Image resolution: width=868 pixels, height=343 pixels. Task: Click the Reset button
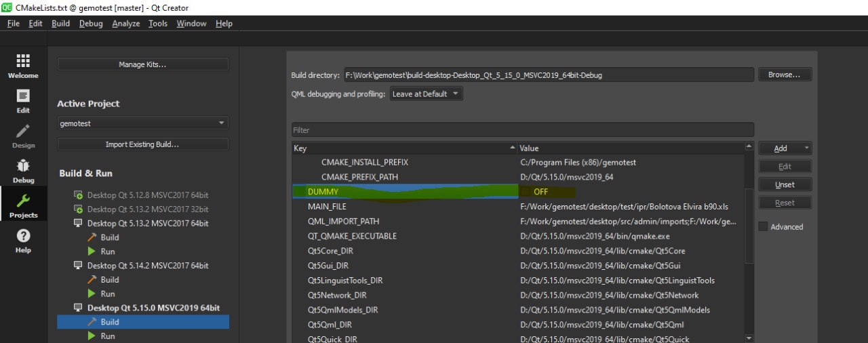pyautogui.click(x=785, y=203)
